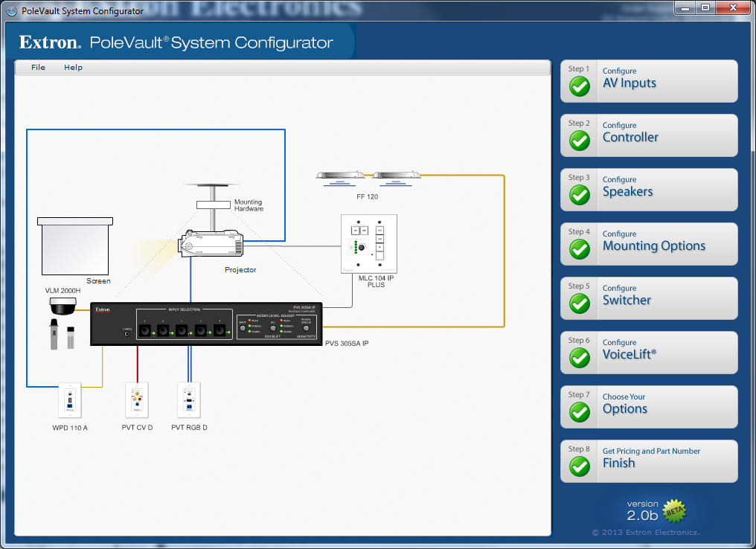Select the left FF 120 speaker

[340, 178]
